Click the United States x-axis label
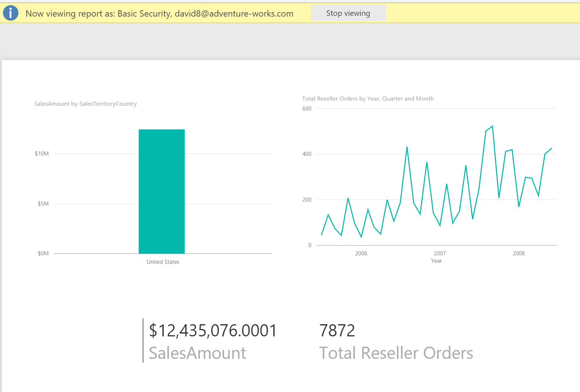Image resolution: width=580 pixels, height=392 pixels. [163, 262]
